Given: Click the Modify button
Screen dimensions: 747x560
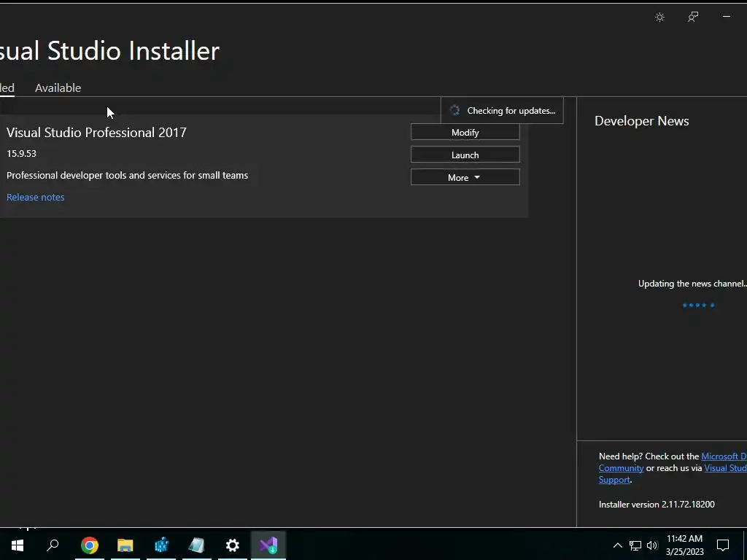Looking at the screenshot, I should click(x=465, y=133).
